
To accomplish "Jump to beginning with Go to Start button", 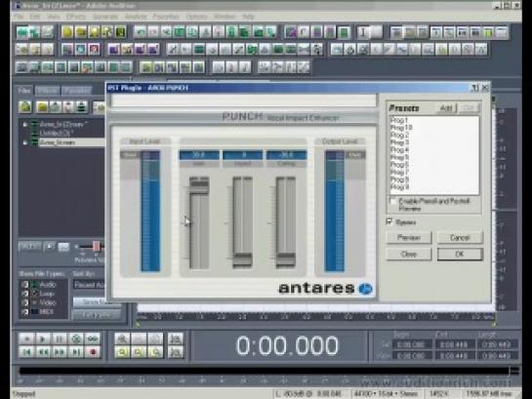I will point(26,352).
